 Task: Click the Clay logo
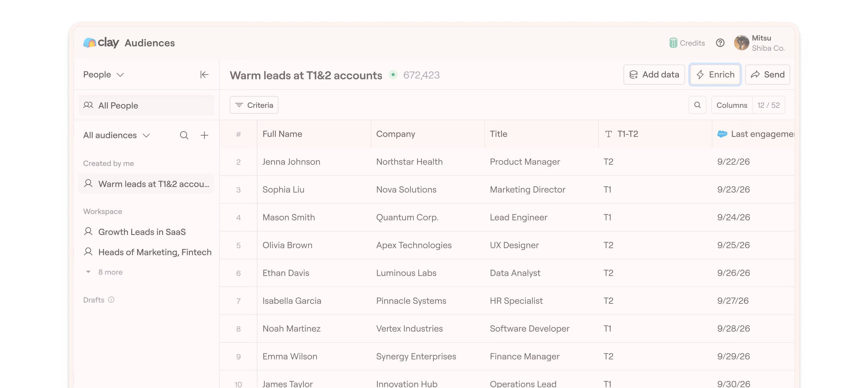(x=101, y=43)
